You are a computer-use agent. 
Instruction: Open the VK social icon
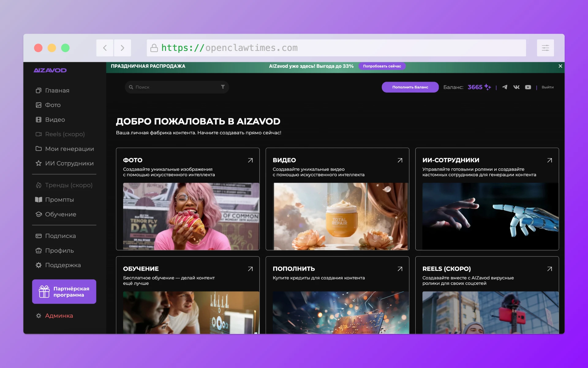pos(516,87)
